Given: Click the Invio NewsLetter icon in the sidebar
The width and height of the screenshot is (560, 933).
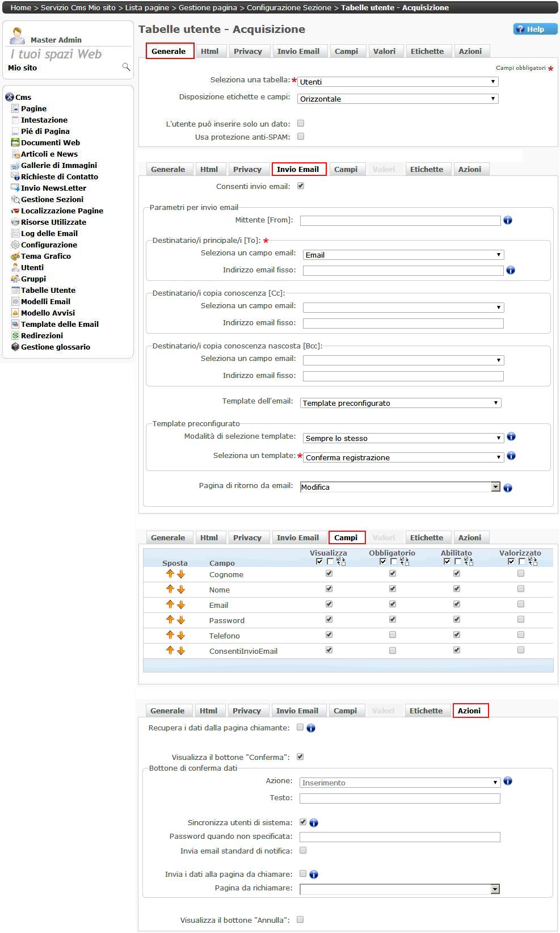Looking at the screenshot, I should click(x=15, y=188).
